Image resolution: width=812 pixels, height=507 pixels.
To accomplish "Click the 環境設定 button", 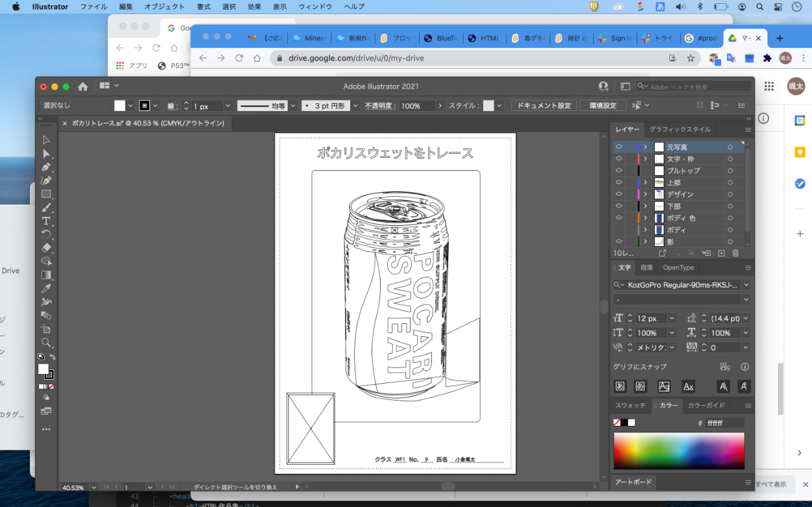I will 602,106.
